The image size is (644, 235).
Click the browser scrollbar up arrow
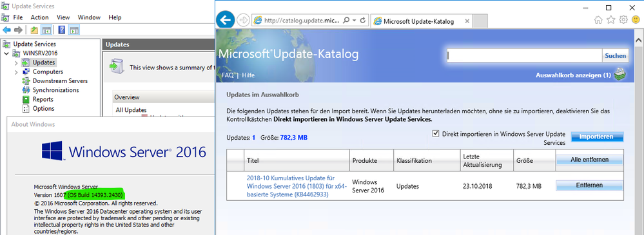pos(639,40)
